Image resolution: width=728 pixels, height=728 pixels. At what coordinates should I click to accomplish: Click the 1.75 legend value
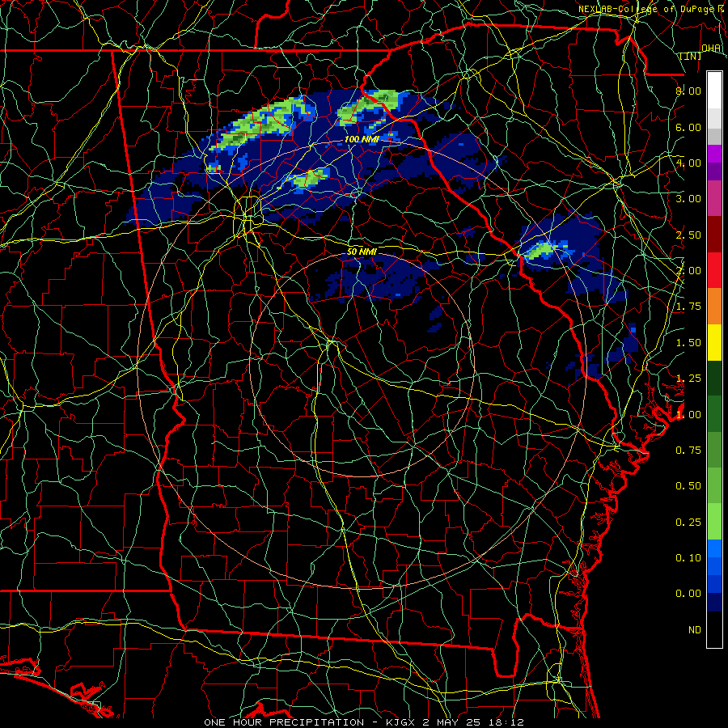coord(688,307)
